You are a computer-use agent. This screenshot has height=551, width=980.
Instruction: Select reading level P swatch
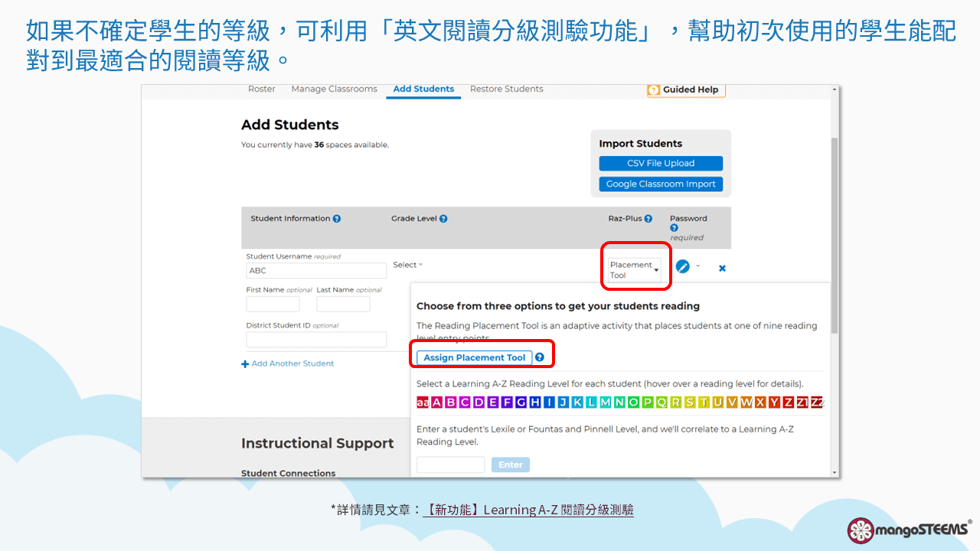648,402
